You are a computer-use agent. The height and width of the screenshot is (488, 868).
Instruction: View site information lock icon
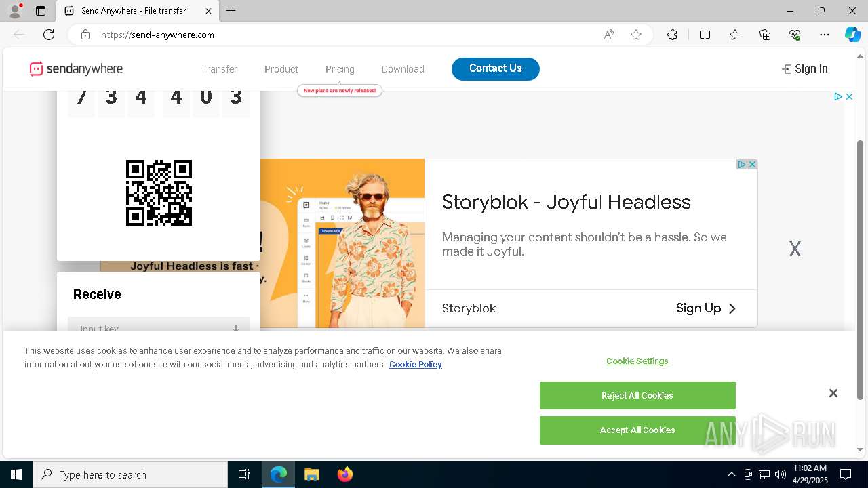[x=85, y=35]
